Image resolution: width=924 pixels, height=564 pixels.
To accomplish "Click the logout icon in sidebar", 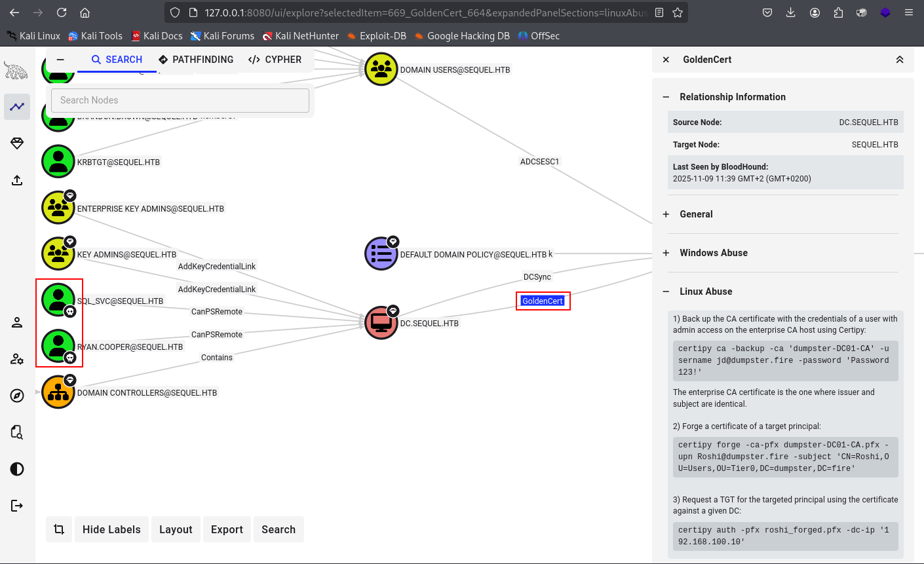I will pos(17,506).
